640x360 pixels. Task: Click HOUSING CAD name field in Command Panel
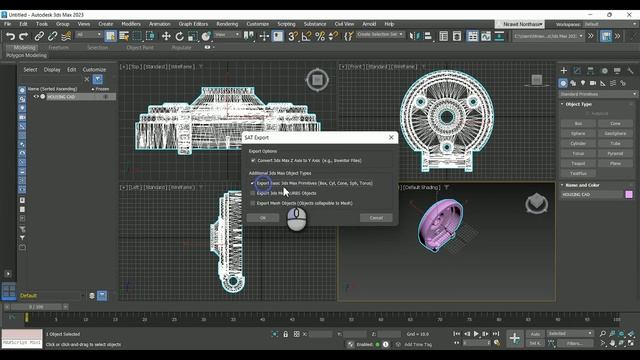[x=592, y=195]
